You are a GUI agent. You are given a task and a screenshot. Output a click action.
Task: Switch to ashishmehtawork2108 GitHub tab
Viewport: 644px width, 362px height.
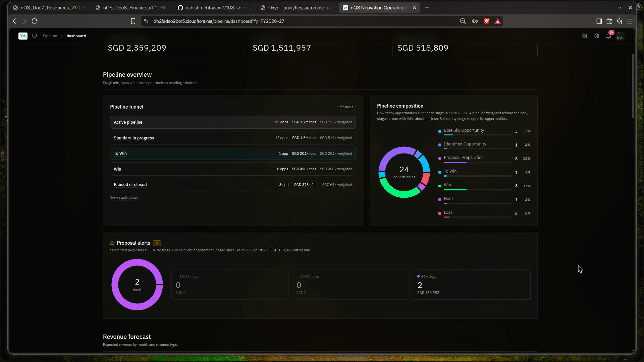click(x=215, y=8)
